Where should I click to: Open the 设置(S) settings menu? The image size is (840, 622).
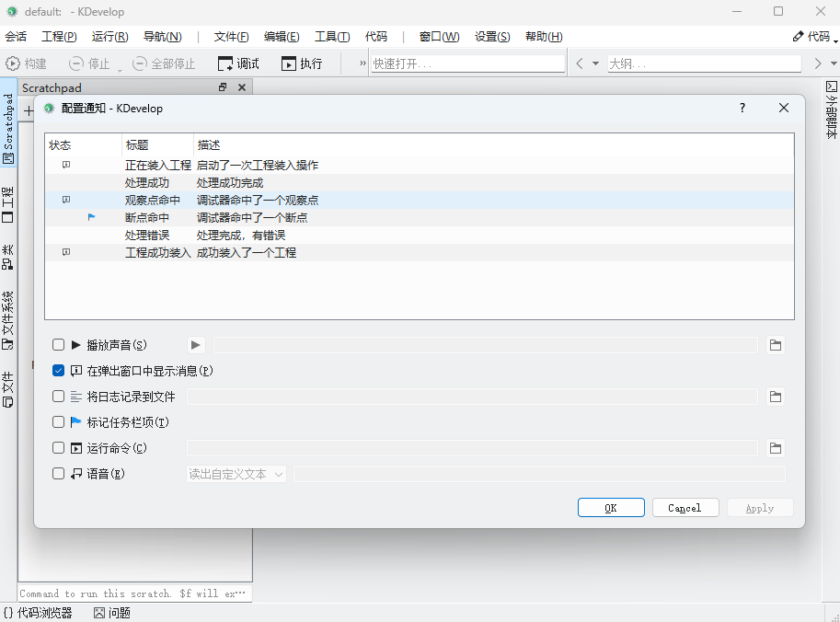coord(492,37)
